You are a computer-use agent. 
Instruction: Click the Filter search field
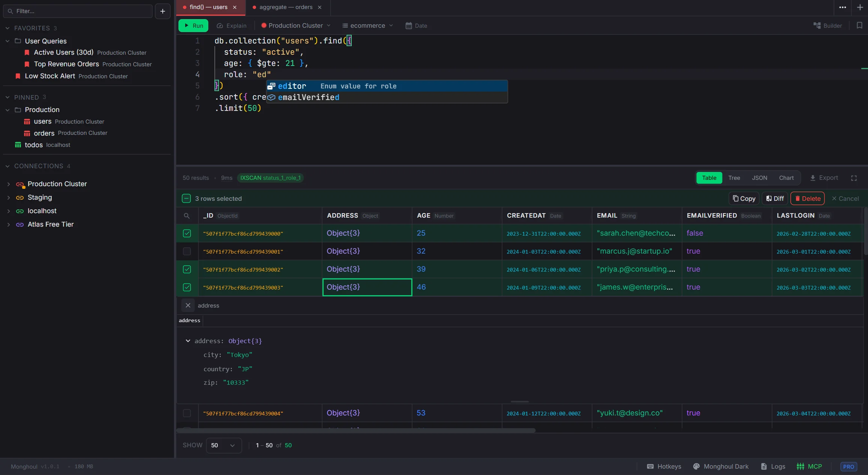(78, 11)
